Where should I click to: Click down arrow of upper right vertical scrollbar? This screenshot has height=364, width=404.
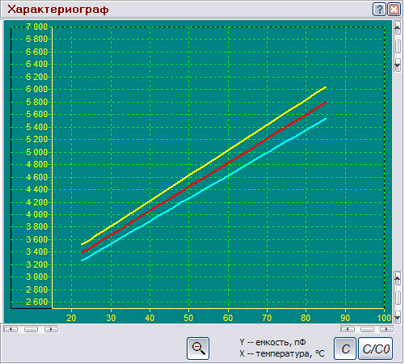[397, 65]
